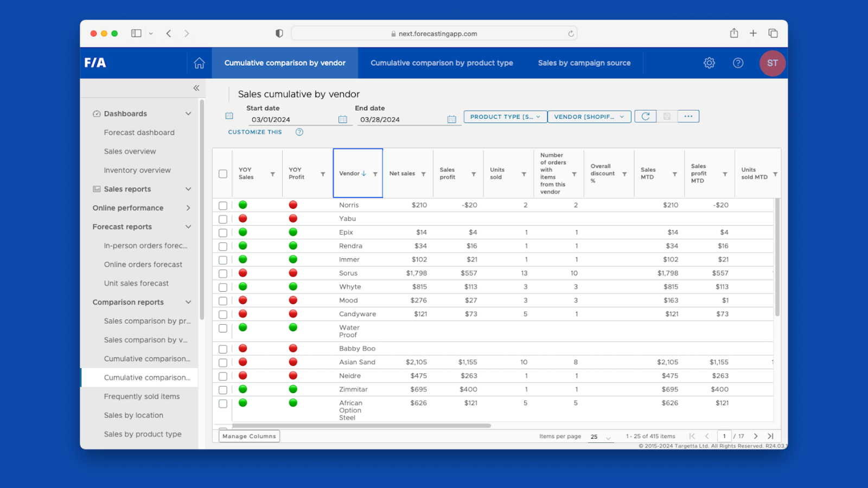
Task: Select the Sorus row checkbox
Action: tap(223, 274)
